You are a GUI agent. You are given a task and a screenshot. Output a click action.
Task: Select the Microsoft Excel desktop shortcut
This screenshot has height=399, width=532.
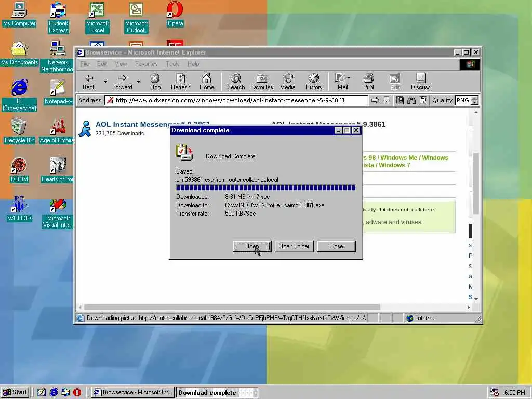tap(97, 18)
